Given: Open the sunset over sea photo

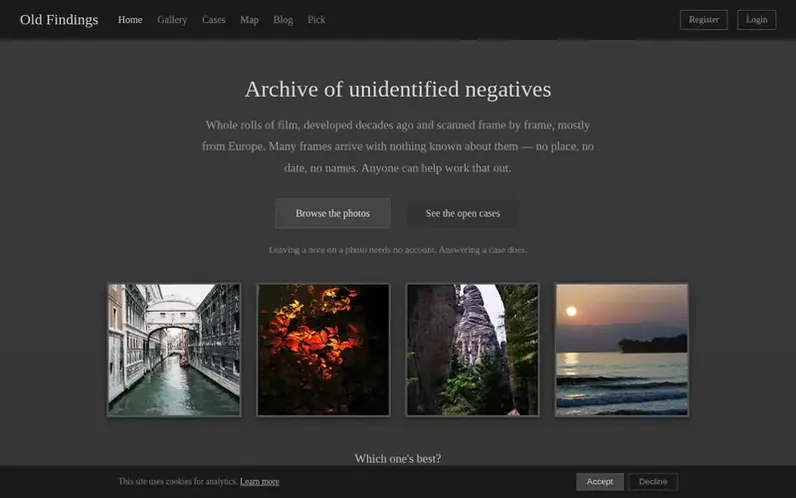Looking at the screenshot, I should tap(622, 350).
